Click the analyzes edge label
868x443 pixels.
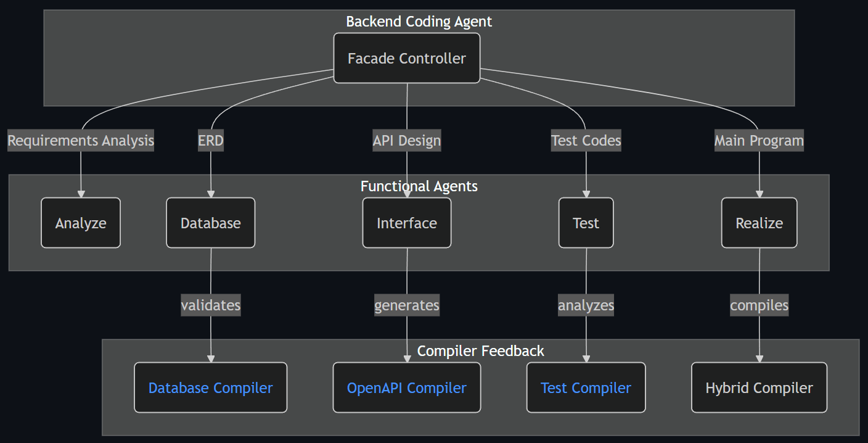586,305
